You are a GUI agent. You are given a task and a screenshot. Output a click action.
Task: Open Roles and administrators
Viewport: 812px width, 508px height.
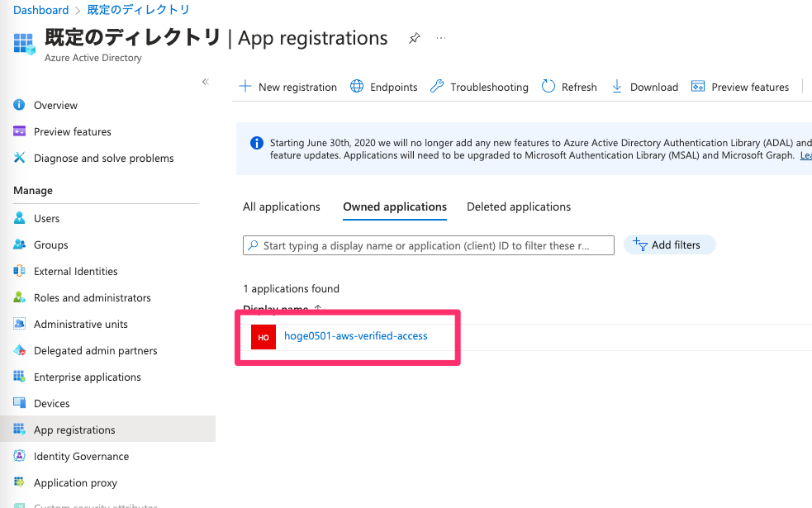coord(93,297)
